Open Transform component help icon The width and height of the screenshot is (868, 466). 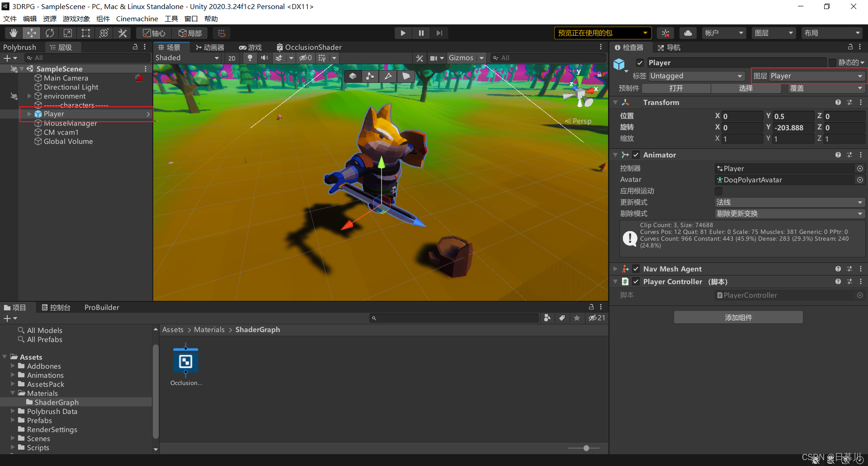[x=838, y=103]
